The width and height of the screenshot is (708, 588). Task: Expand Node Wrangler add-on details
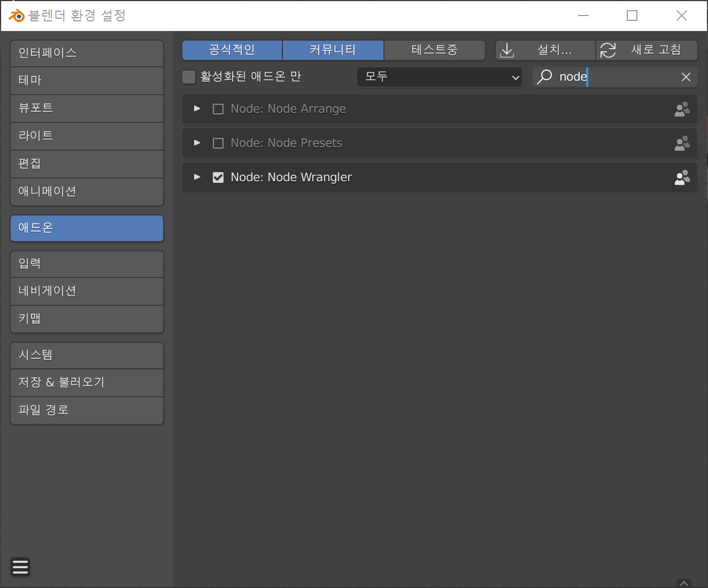click(x=197, y=177)
